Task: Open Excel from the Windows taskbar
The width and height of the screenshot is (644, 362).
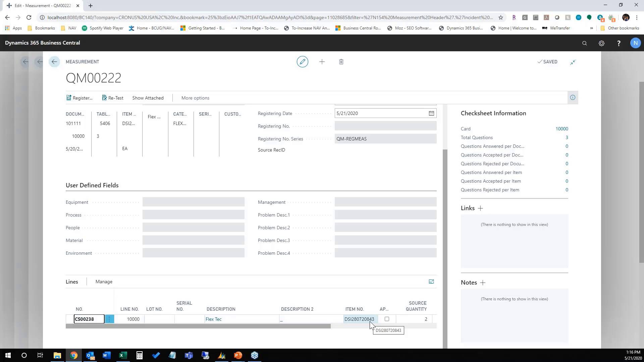Action: tap(123, 355)
